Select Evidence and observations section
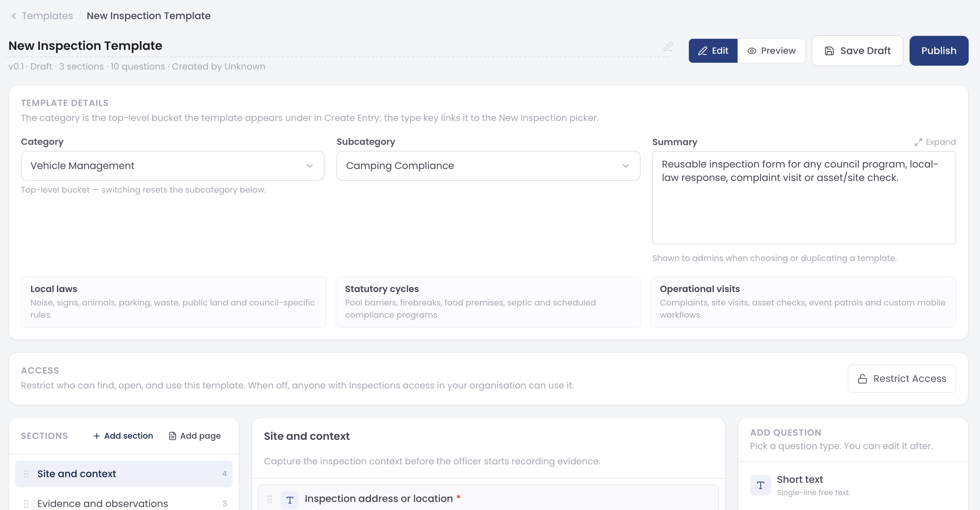This screenshot has height=510, width=980. (x=124, y=503)
